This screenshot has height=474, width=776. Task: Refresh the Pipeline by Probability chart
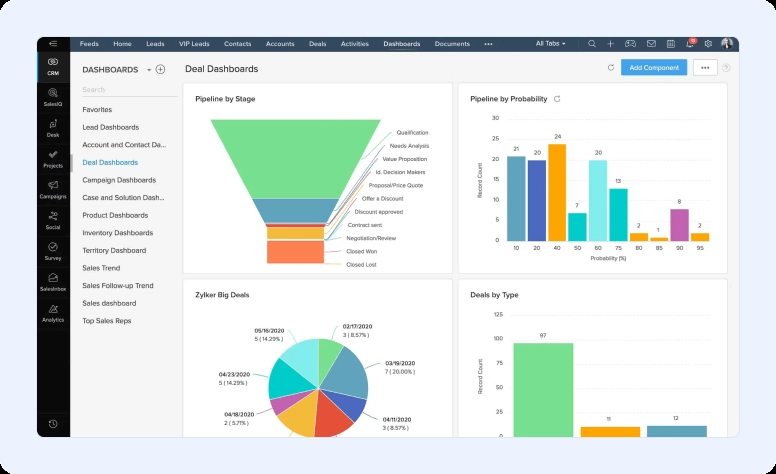pos(557,99)
